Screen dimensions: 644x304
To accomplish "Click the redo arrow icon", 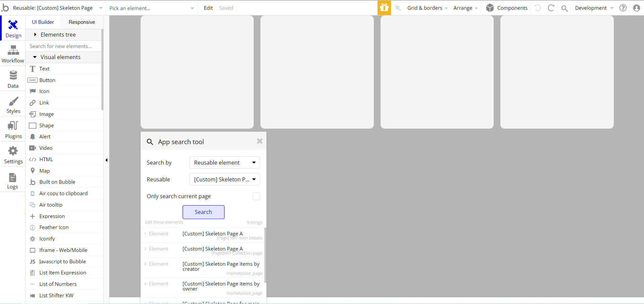I will click(551, 8).
